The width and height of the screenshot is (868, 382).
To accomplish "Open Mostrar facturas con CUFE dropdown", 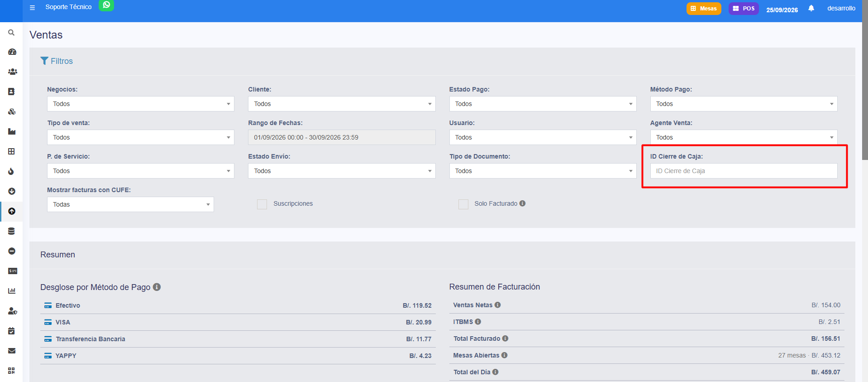I will pyautogui.click(x=130, y=204).
